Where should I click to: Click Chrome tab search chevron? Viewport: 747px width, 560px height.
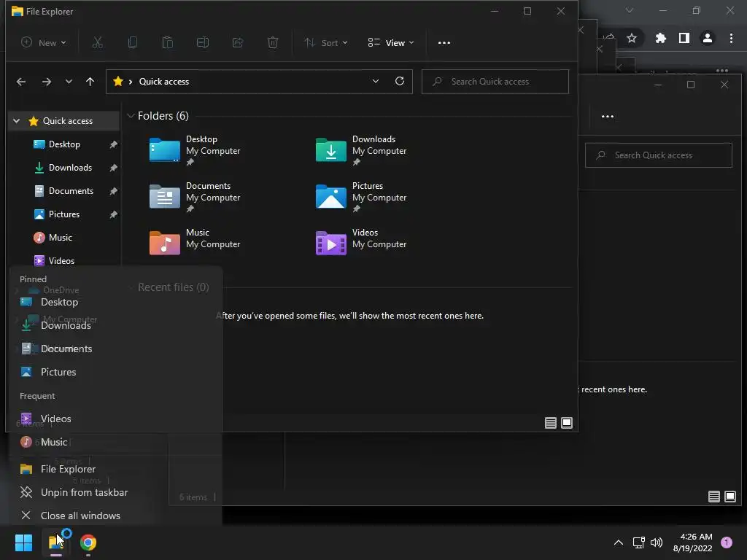click(x=630, y=10)
